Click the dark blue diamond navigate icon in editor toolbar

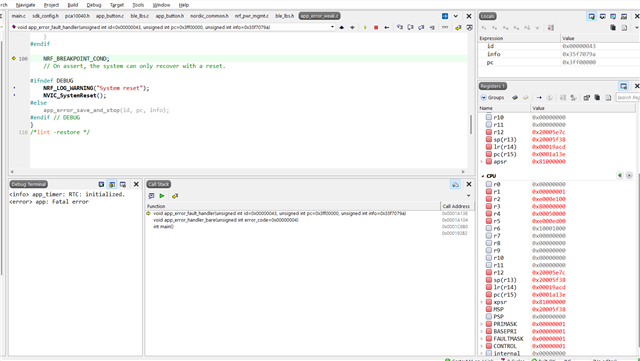(342, 27)
